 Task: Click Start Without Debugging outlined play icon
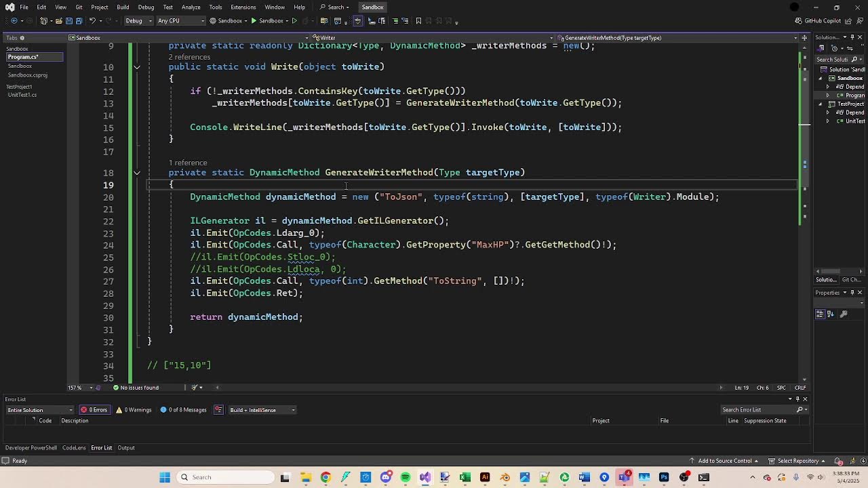point(294,21)
